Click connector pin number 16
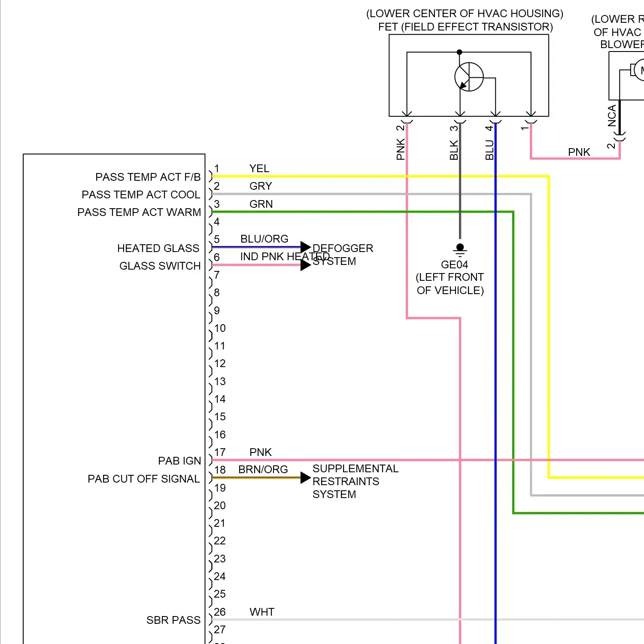Image resolution: width=644 pixels, height=644 pixels. pos(220,434)
